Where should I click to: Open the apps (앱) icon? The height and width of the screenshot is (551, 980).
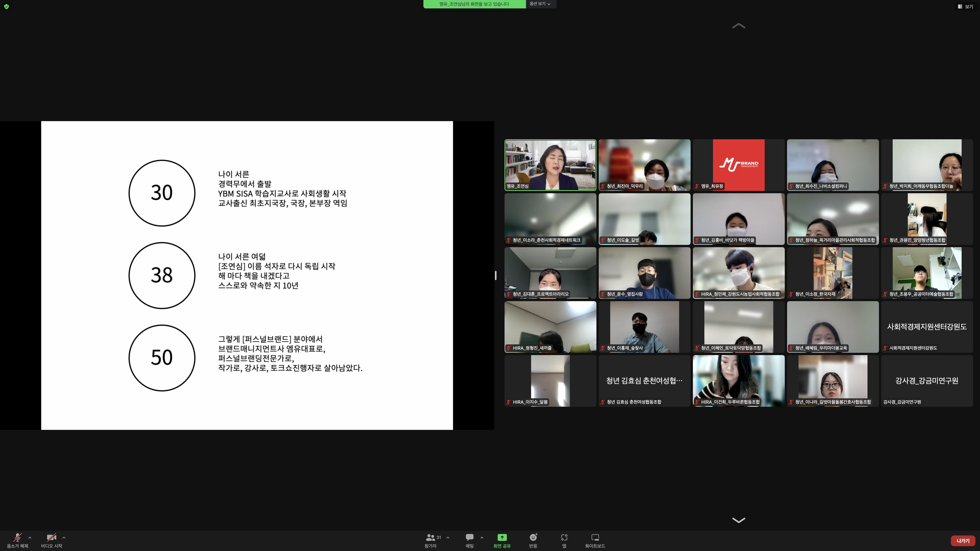564,537
